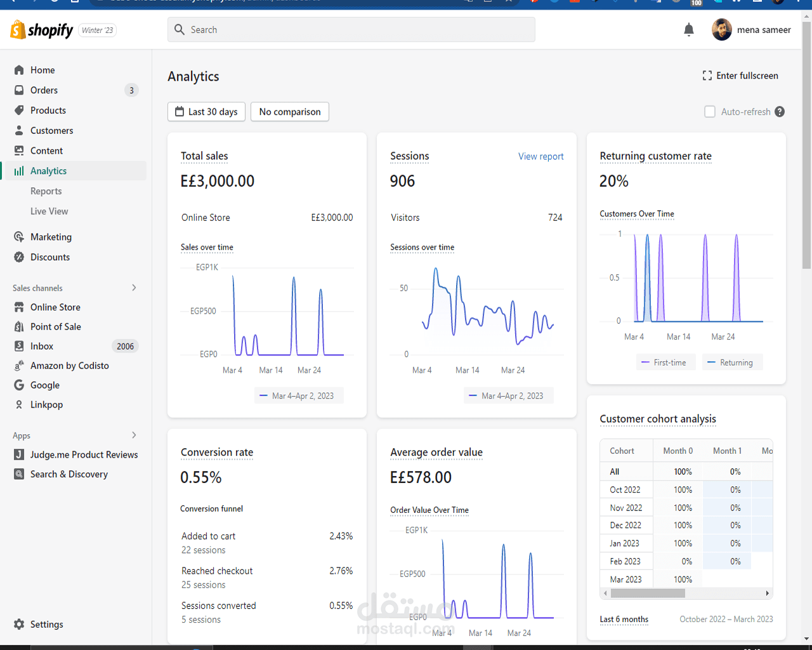The width and height of the screenshot is (812, 650).
Task: Click Enter fullscreen button
Action: pos(740,76)
